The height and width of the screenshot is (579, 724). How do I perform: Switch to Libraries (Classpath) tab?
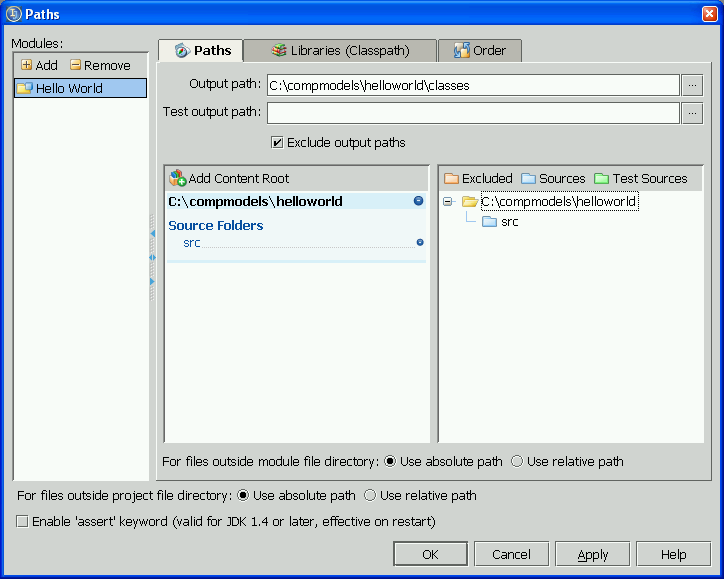[340, 50]
